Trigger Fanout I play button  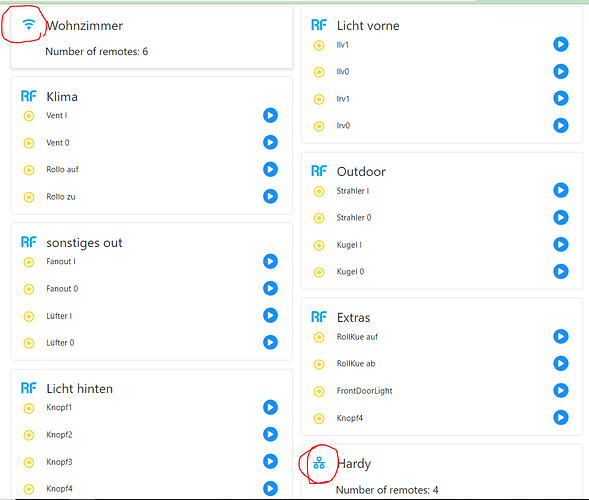(270, 261)
